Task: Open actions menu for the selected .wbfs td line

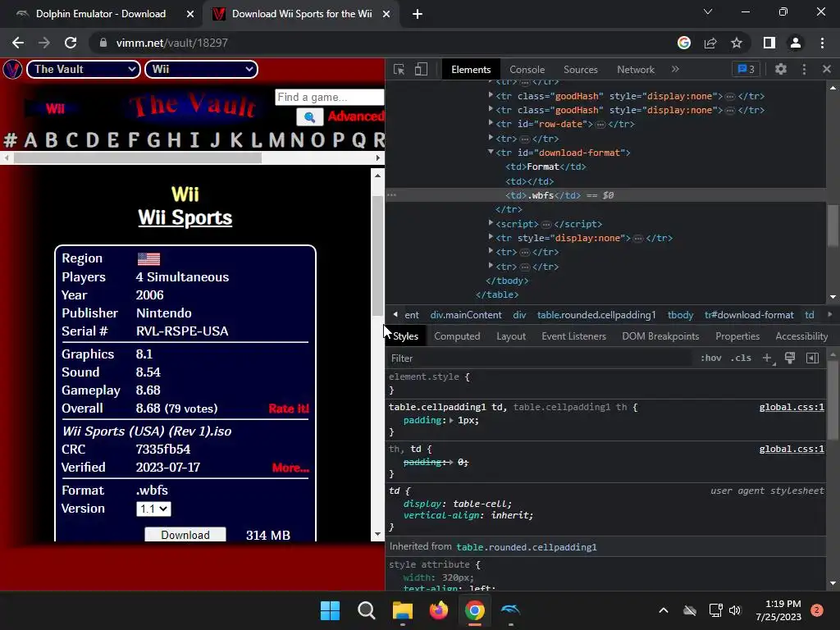Action: (x=391, y=195)
